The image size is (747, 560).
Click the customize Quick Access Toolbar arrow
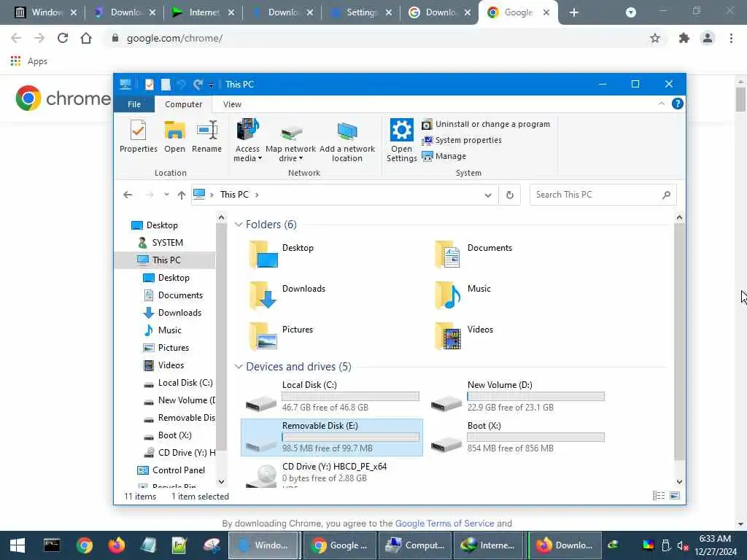(211, 85)
